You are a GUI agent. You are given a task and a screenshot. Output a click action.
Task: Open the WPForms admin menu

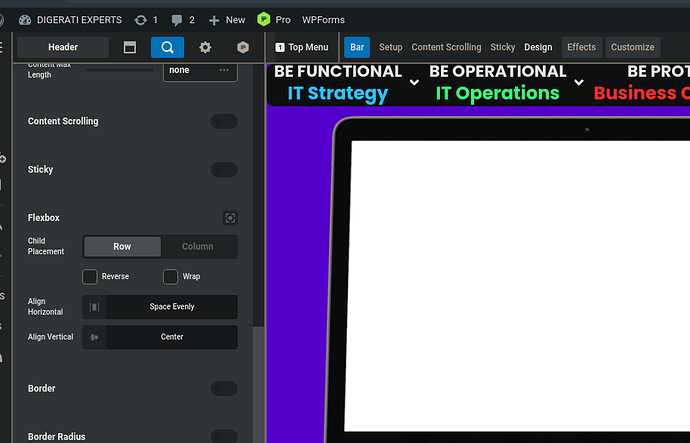[x=323, y=20]
